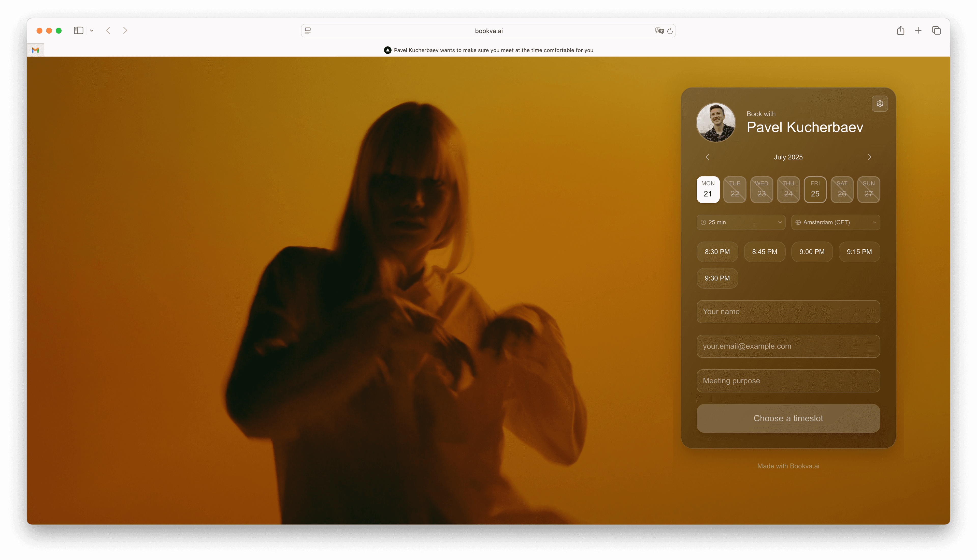
Task: Open the 25 min duration dropdown
Action: (x=741, y=222)
